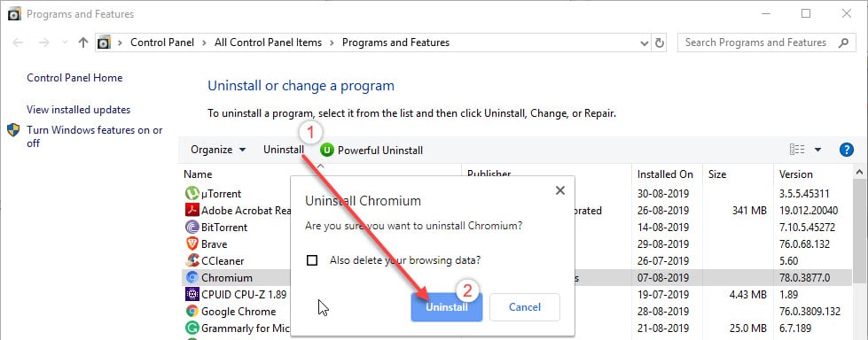868x340 pixels.
Task: Click the µTorrent program icon
Action: (192, 194)
